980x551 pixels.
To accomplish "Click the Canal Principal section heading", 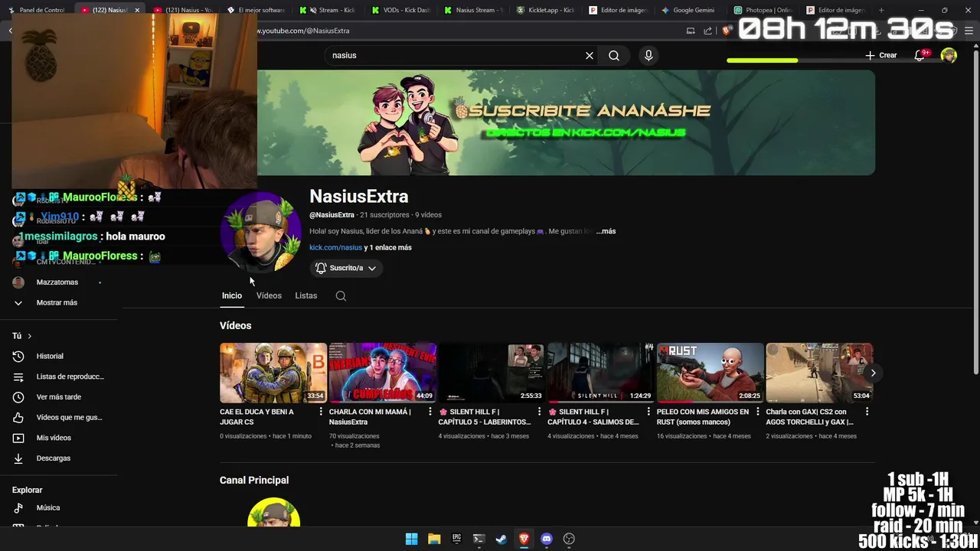I will point(254,480).
